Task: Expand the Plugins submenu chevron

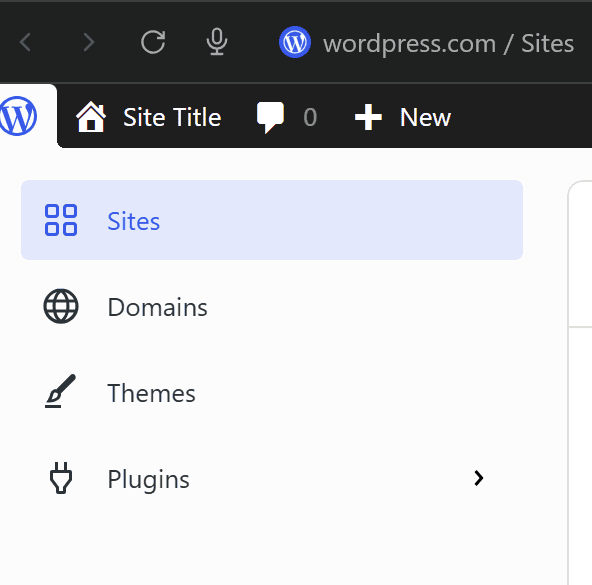Action: pos(479,478)
